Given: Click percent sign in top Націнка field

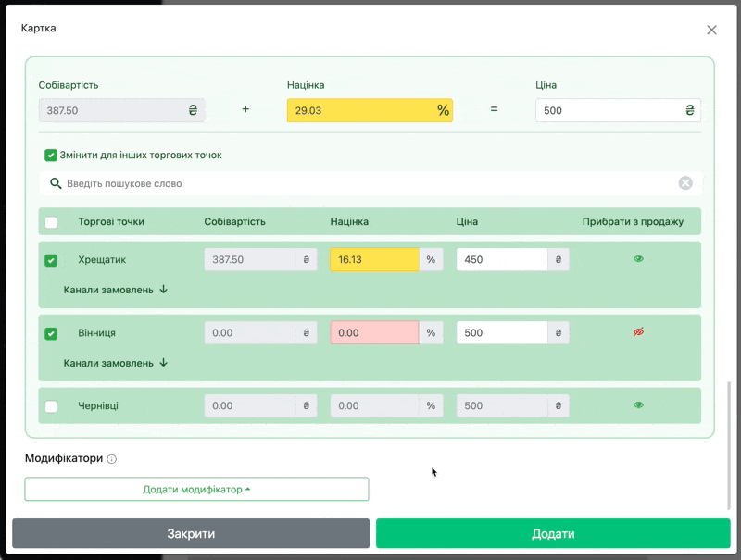Looking at the screenshot, I should point(443,110).
